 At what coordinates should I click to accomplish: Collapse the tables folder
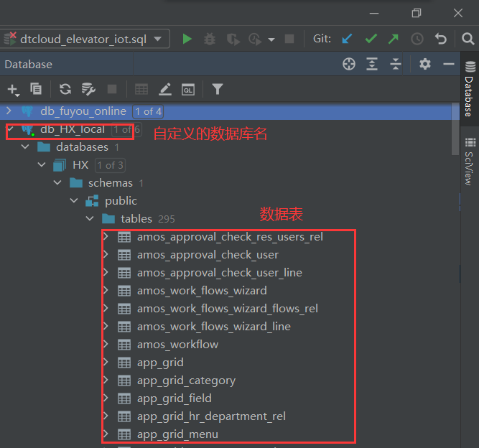tap(90, 219)
